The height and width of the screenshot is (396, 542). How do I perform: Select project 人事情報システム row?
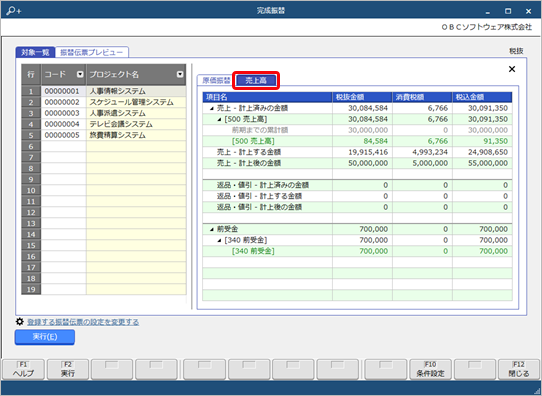[136, 91]
